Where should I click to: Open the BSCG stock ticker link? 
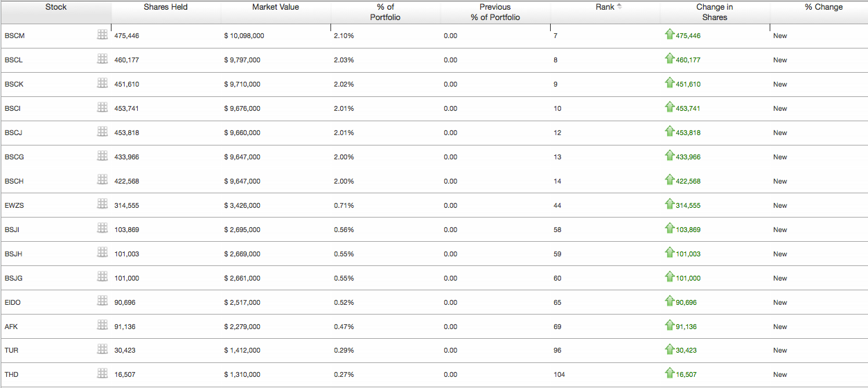14,157
